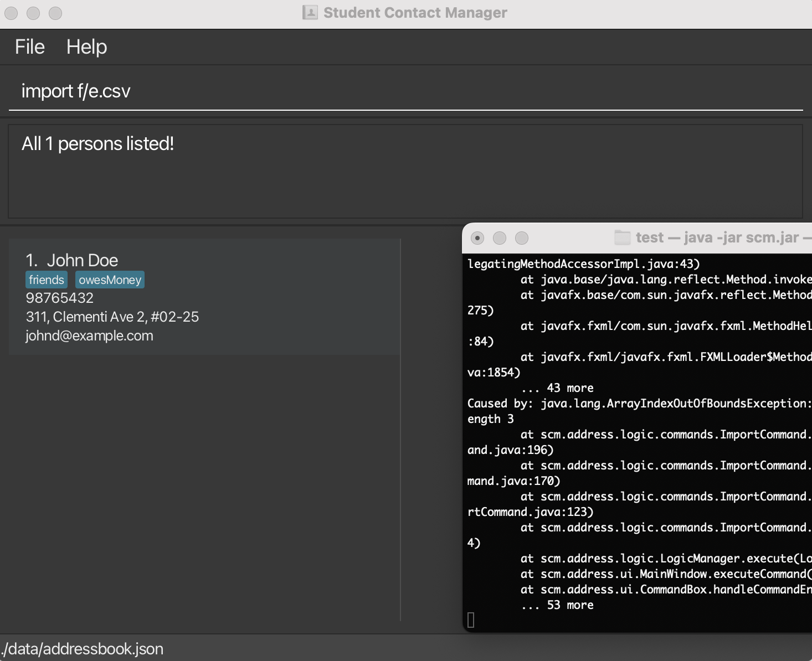Click terminal title 'test — java -jar scm.jar'
This screenshot has height=661, width=812.
coord(717,237)
